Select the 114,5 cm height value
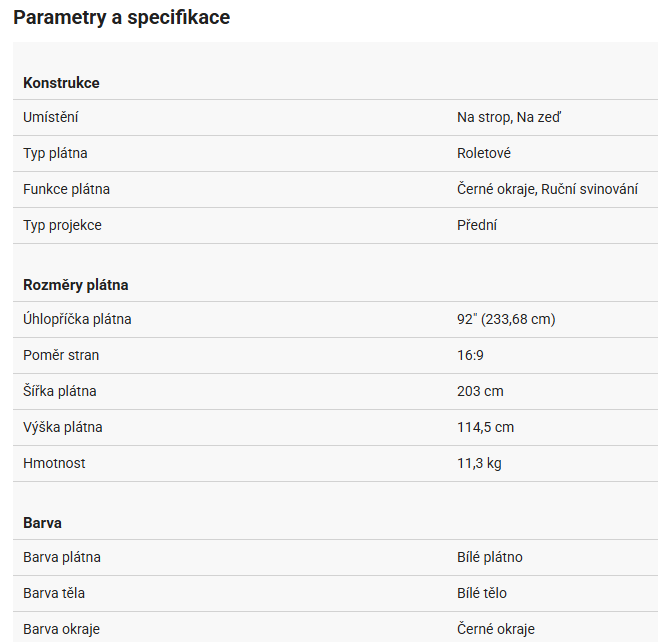Image resolution: width=658 pixels, height=642 pixels. [485, 428]
